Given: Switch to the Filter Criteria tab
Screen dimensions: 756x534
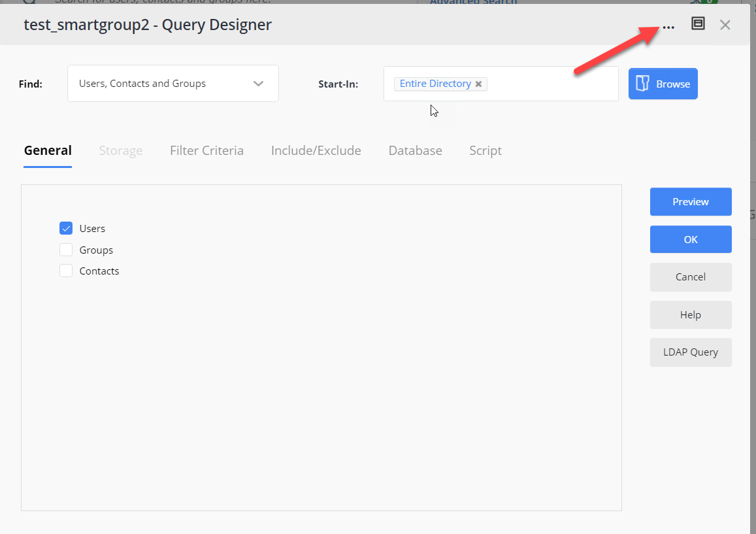Looking at the screenshot, I should 206,150.
